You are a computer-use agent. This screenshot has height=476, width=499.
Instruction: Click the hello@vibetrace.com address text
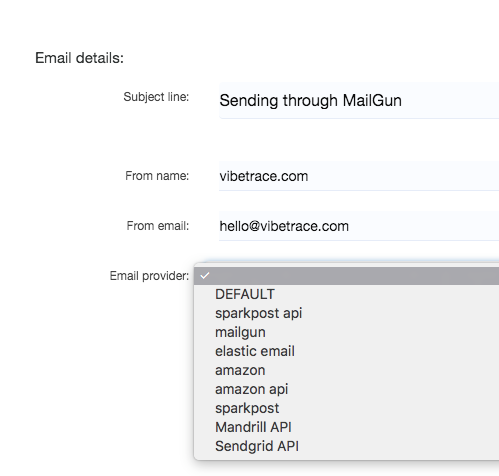tap(284, 226)
